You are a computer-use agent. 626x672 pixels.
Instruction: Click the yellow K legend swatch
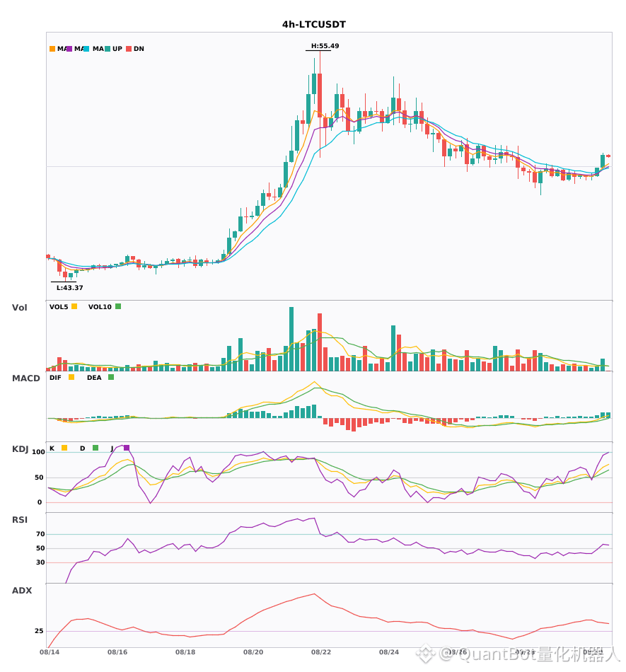(64, 448)
